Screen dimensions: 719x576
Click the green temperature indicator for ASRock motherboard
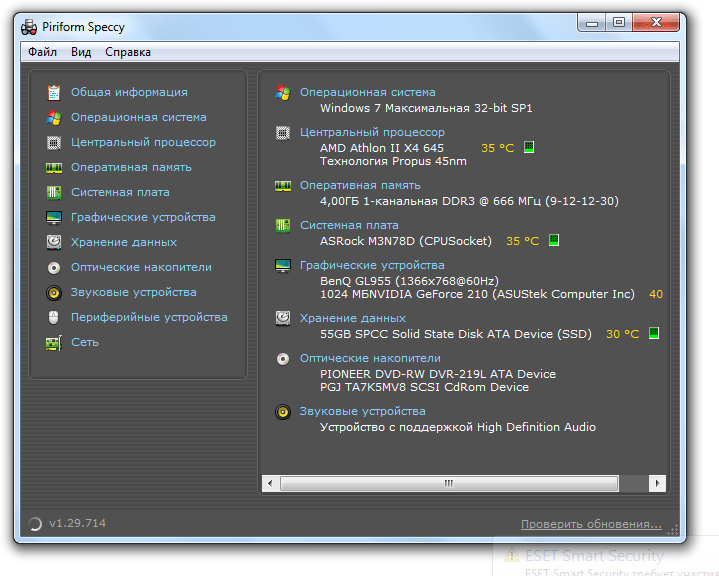[x=553, y=240]
